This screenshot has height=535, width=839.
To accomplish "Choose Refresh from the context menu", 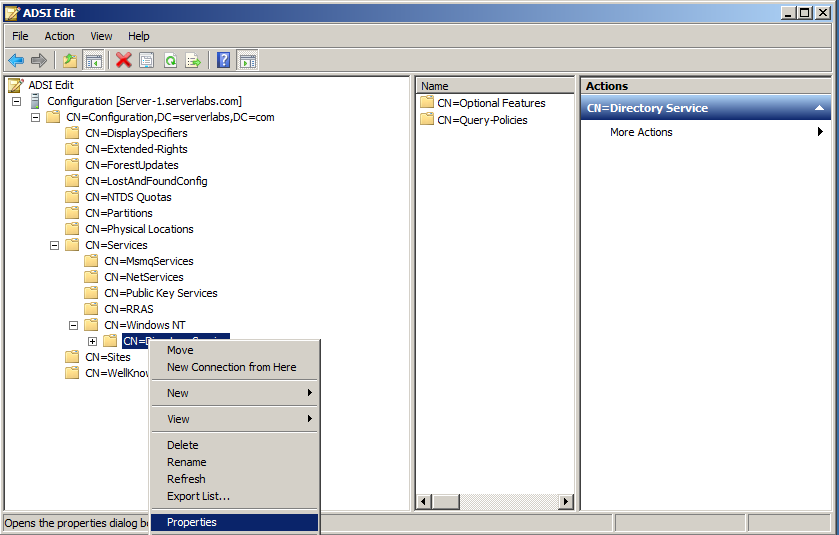I will pos(235,479).
